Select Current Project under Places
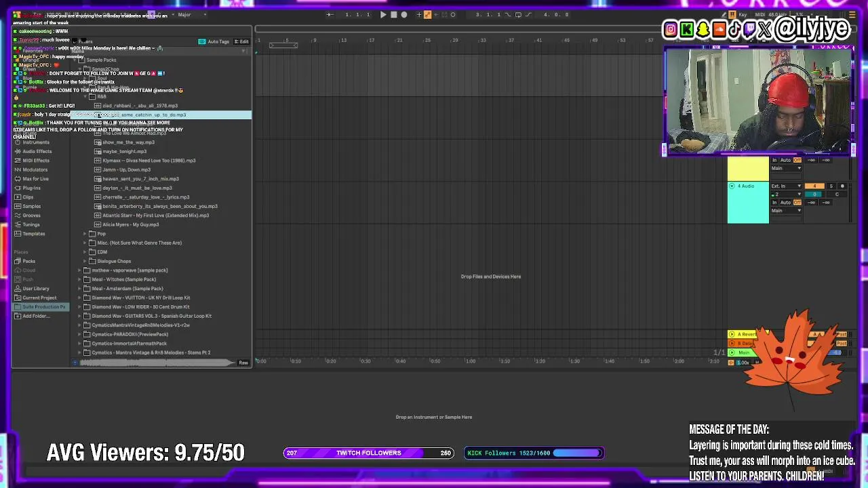This screenshot has width=868, height=488. (x=39, y=298)
